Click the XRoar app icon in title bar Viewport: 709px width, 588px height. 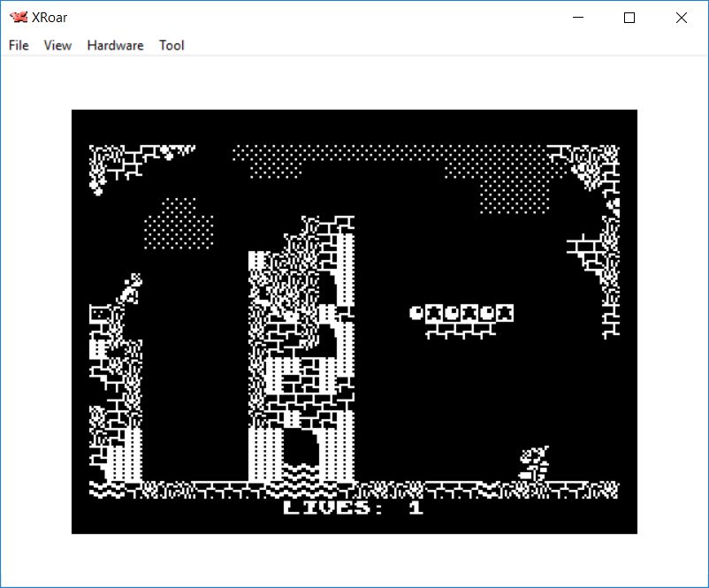click(18, 18)
